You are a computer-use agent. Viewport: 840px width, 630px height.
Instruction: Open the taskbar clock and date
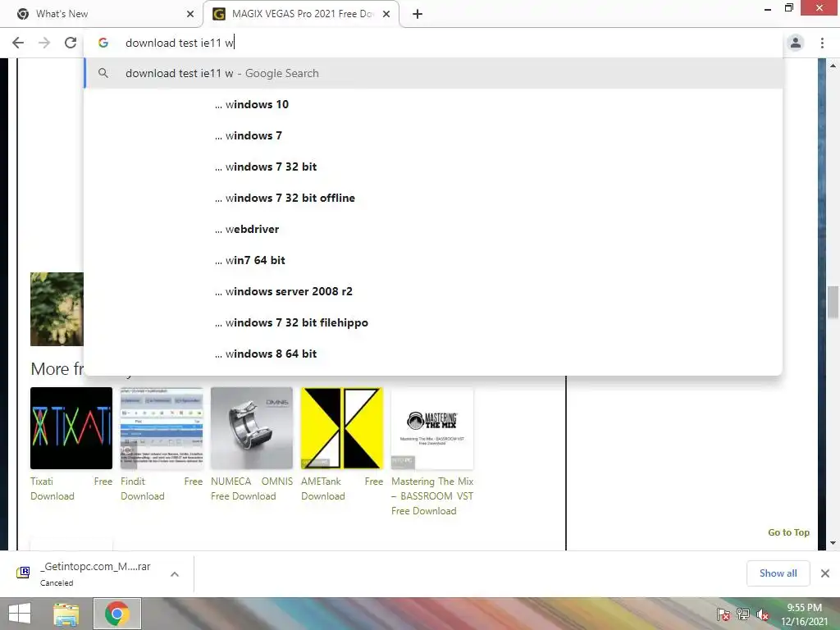[804, 614]
